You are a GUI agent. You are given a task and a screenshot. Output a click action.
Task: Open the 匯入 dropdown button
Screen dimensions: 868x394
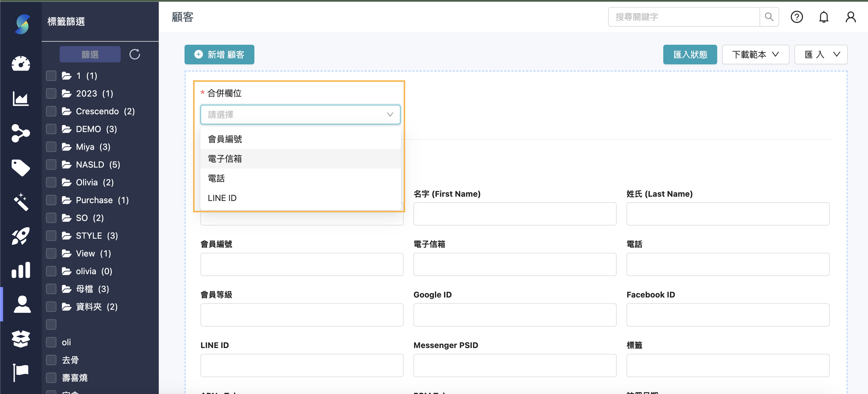[x=820, y=54]
